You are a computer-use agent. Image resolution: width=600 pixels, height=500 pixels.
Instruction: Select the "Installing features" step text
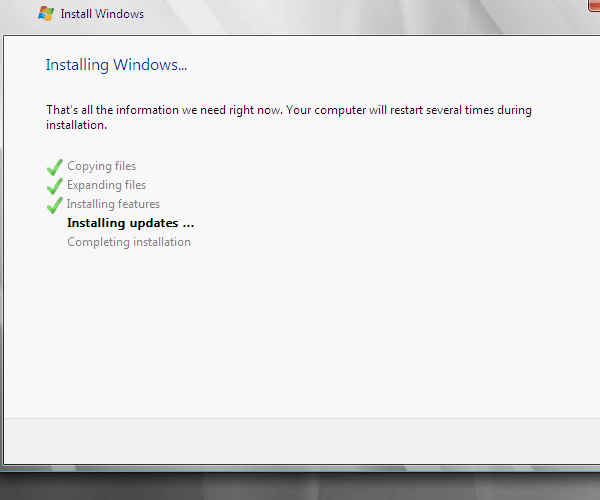(113, 204)
